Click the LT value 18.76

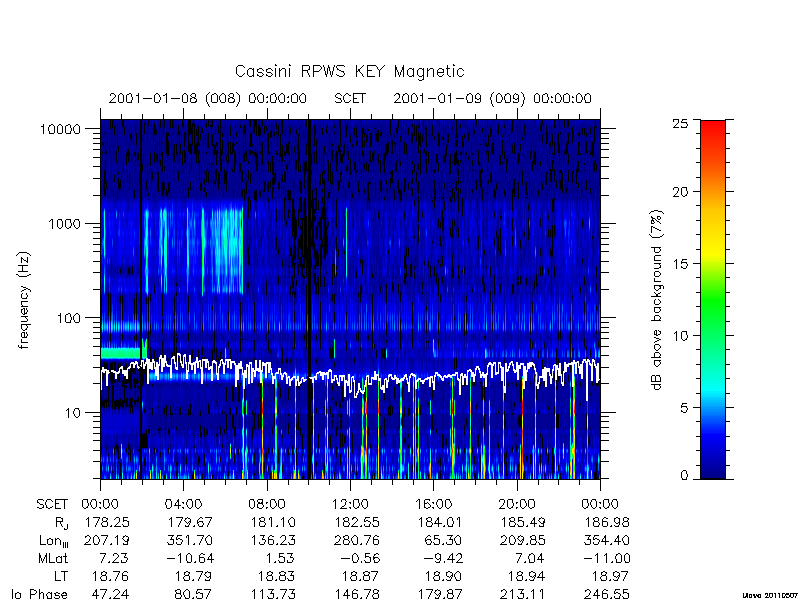tap(110, 577)
